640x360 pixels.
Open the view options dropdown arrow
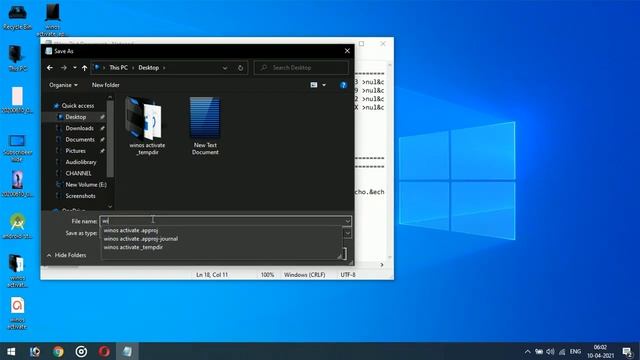tap(324, 85)
